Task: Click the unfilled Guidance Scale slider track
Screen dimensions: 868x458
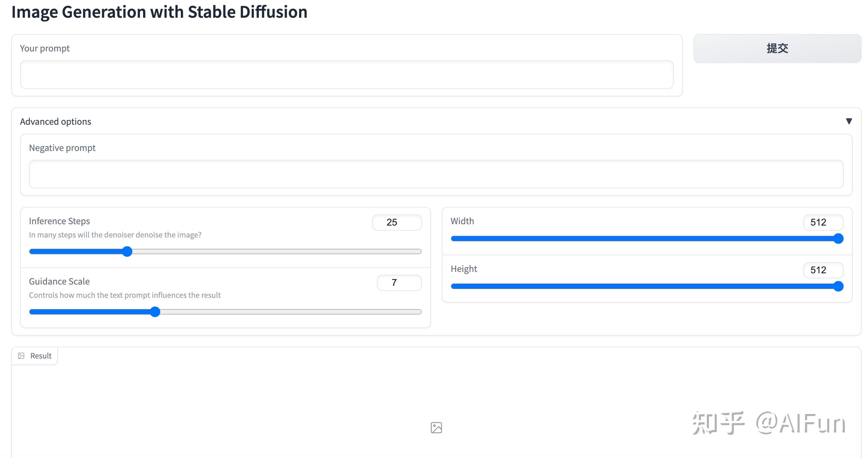Action: pyautogui.click(x=290, y=312)
